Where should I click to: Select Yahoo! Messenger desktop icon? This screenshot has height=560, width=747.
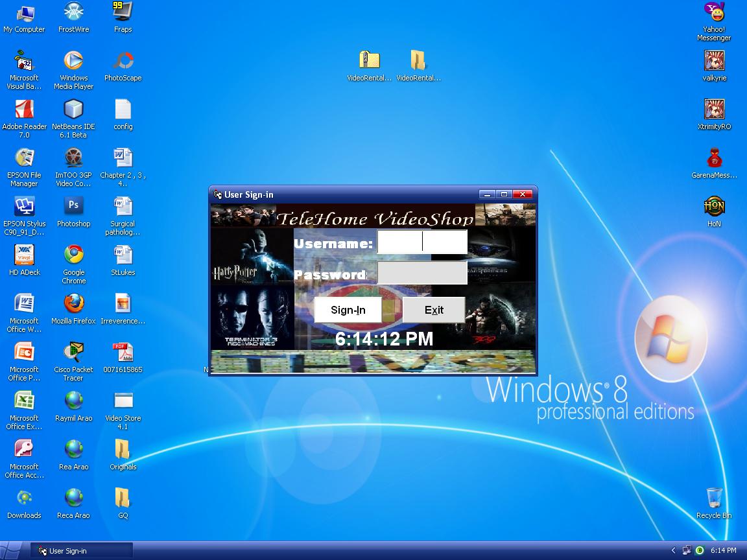pos(714,21)
